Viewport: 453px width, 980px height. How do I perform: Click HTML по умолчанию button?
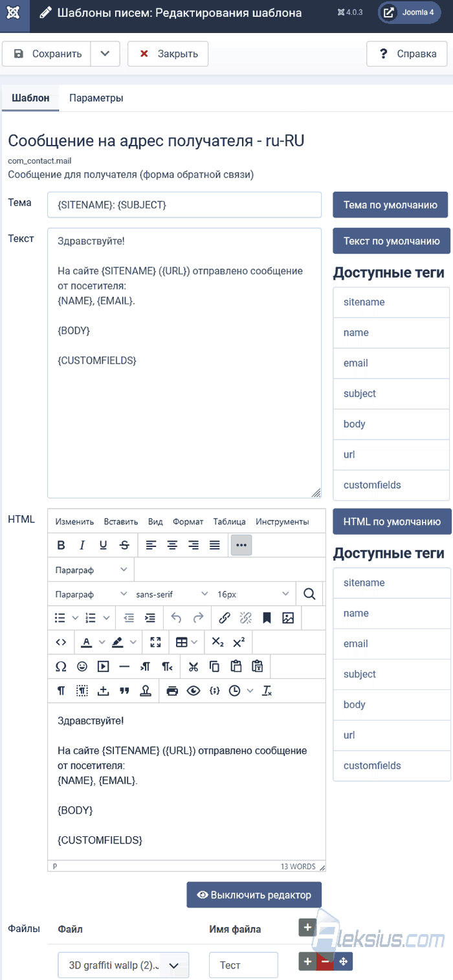[x=392, y=521]
